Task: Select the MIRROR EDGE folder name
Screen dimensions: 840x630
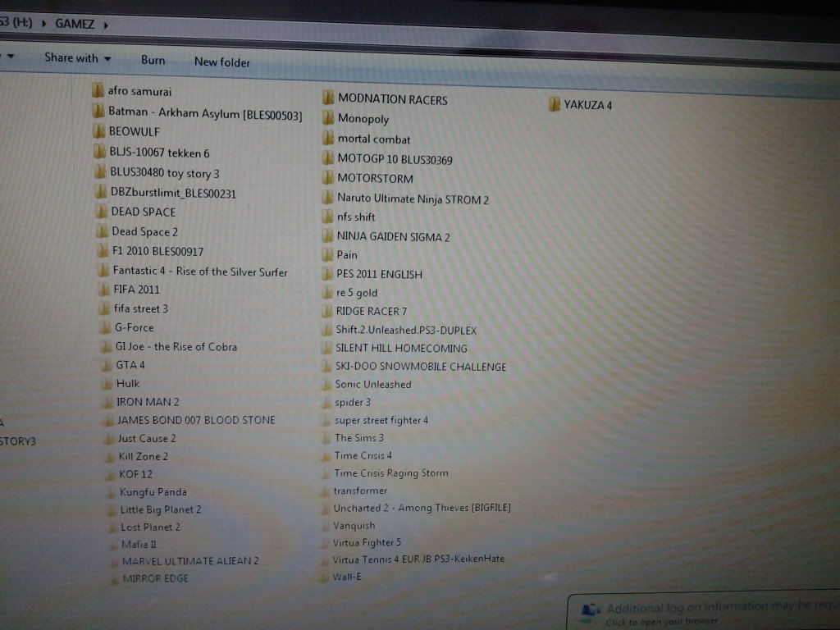Action: pyautogui.click(x=155, y=578)
